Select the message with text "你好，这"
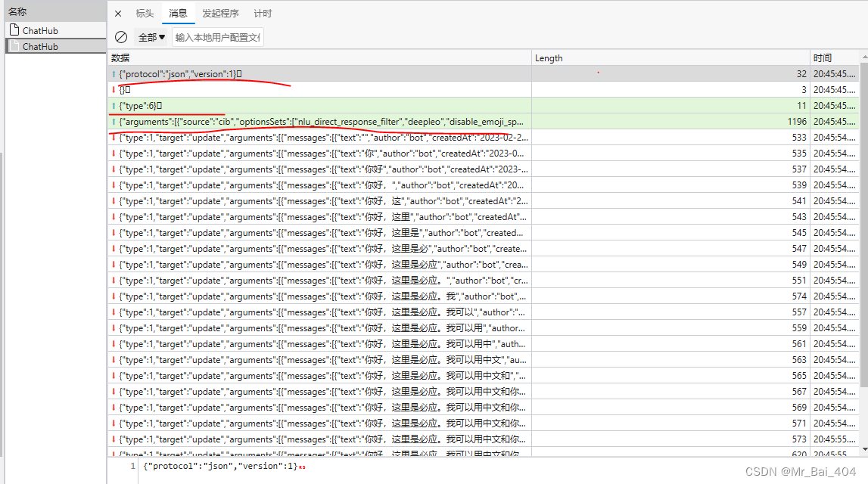The width and height of the screenshot is (868, 484). click(484, 201)
